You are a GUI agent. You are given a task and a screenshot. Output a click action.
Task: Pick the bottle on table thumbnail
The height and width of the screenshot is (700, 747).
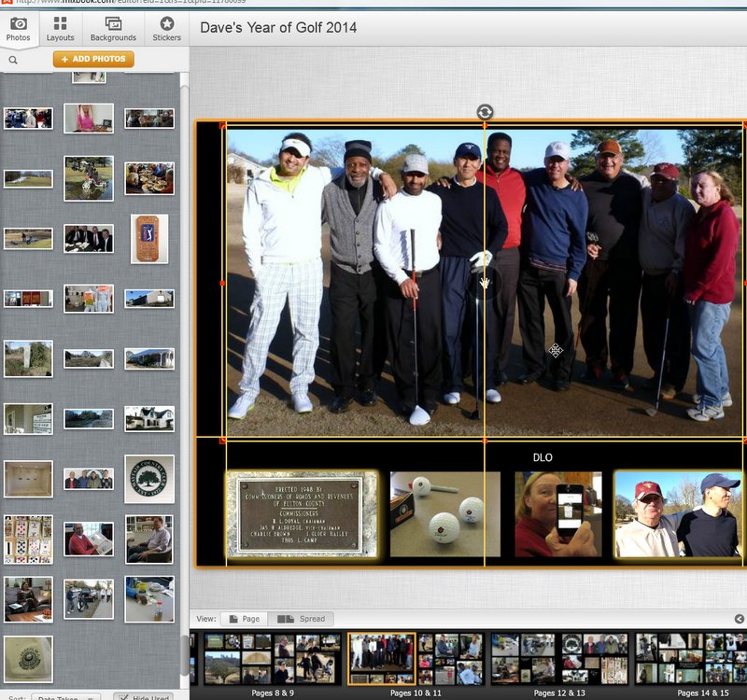149,599
